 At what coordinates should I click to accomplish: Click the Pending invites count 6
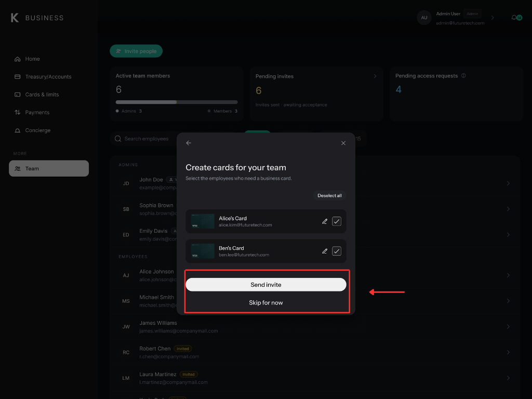coord(259,90)
